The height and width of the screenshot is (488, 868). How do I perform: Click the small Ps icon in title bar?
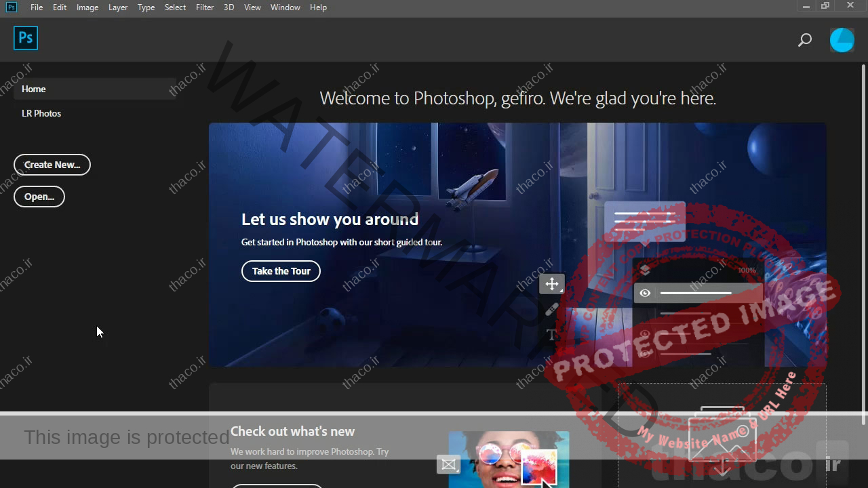coord(12,7)
